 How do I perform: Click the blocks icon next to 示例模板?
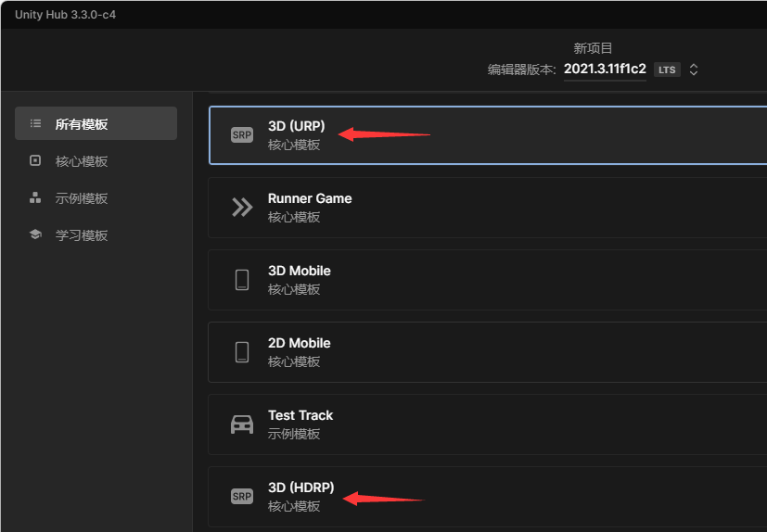pyautogui.click(x=35, y=197)
